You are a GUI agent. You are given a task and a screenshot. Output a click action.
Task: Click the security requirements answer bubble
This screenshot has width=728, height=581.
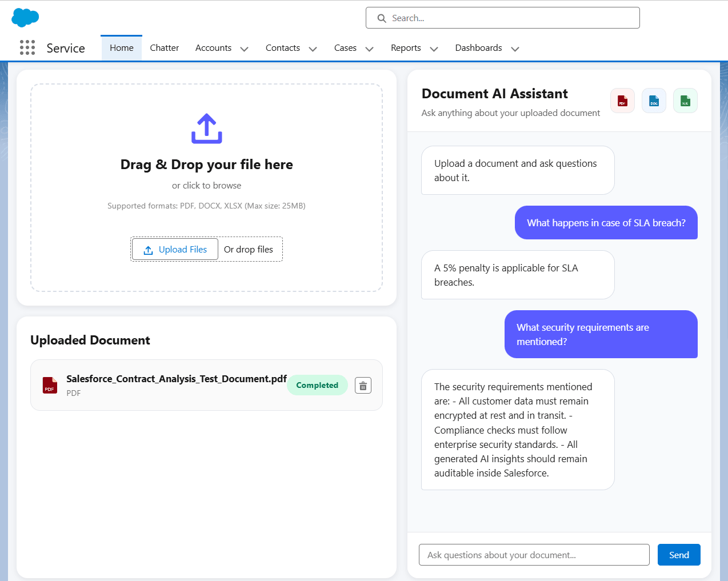[518, 430]
